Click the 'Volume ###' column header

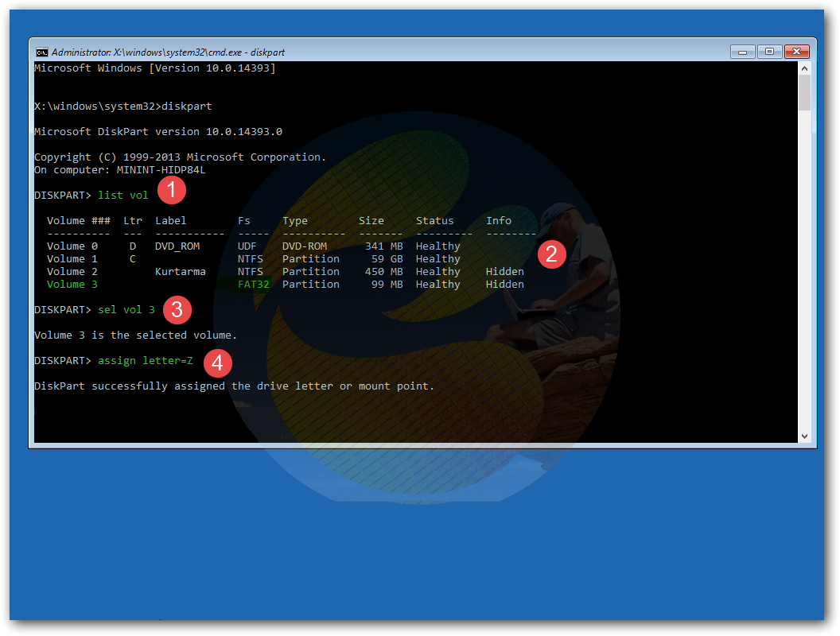click(x=78, y=220)
